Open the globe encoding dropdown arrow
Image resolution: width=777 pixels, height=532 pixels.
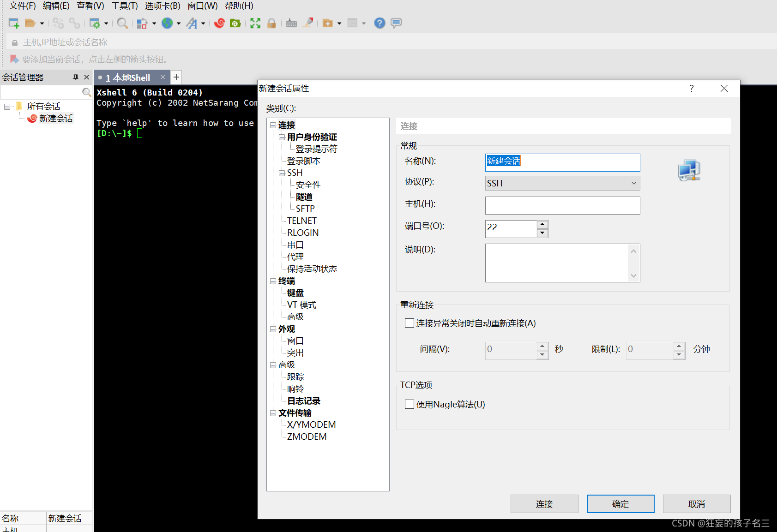coord(179,23)
